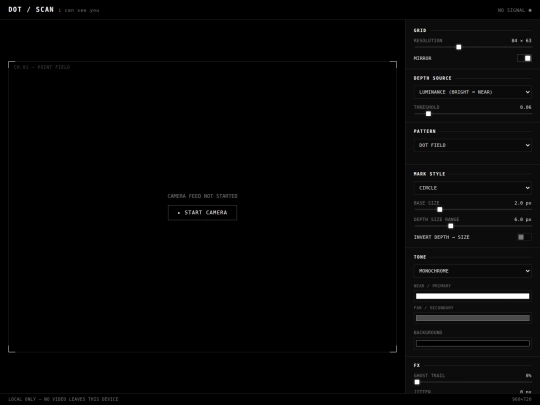Pick the Far / Secondary color swatch
Viewport: 540px width, 405px height.
(472, 318)
